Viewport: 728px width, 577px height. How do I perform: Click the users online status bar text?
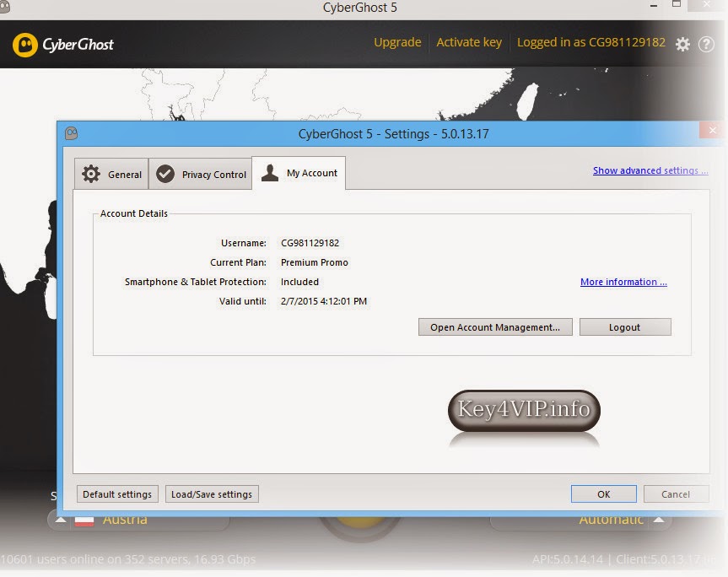pos(128,559)
